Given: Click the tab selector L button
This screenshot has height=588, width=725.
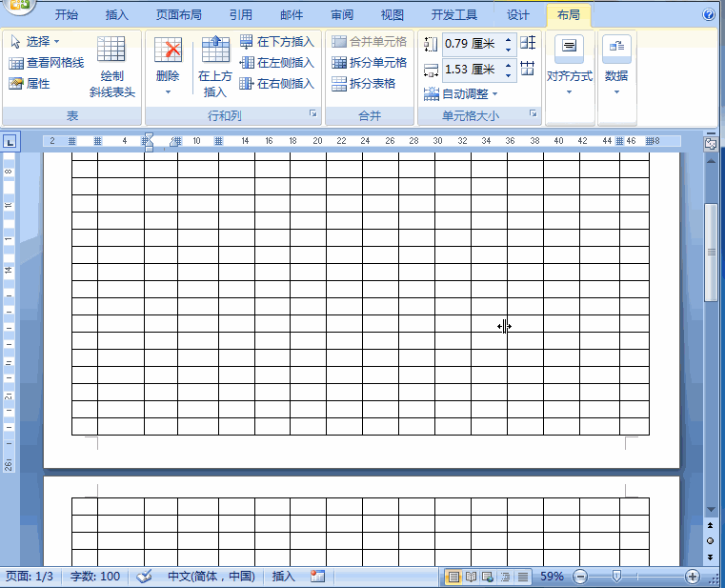Looking at the screenshot, I should click(10, 142).
